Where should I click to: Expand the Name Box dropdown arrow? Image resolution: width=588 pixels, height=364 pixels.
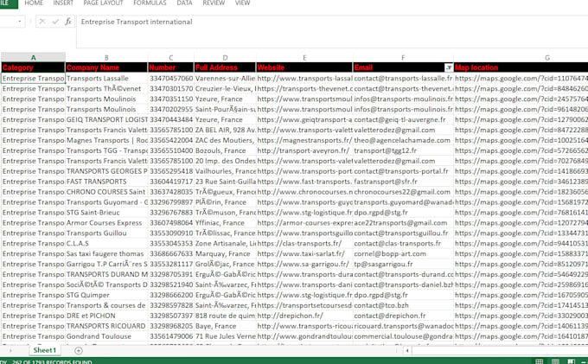[x=20, y=22]
